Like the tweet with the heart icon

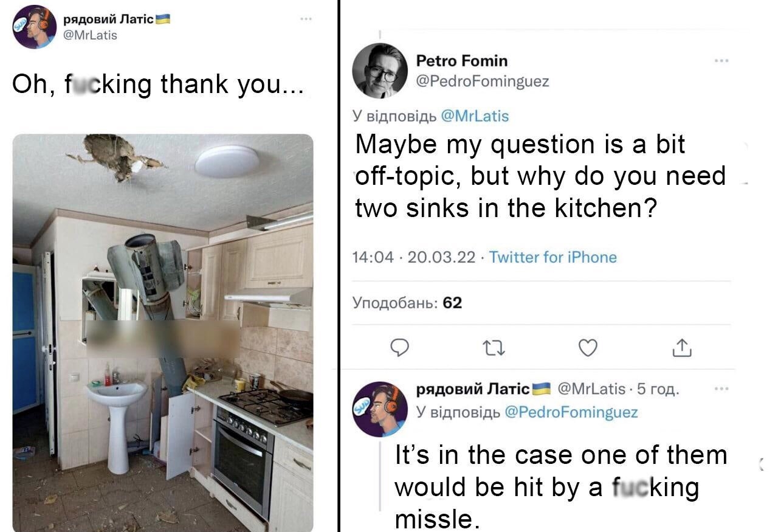[587, 347]
